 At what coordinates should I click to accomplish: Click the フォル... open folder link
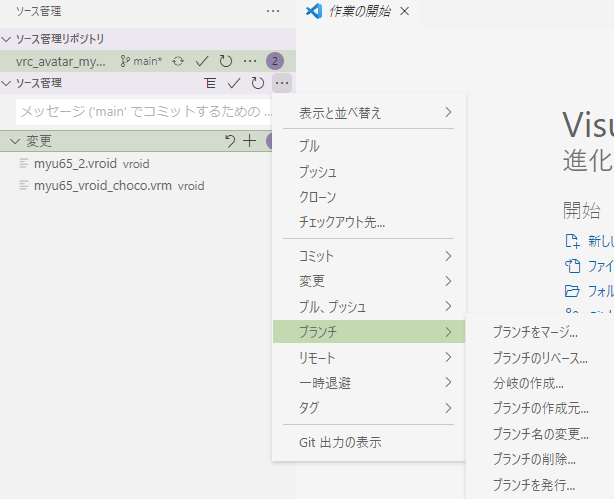[x=601, y=291]
